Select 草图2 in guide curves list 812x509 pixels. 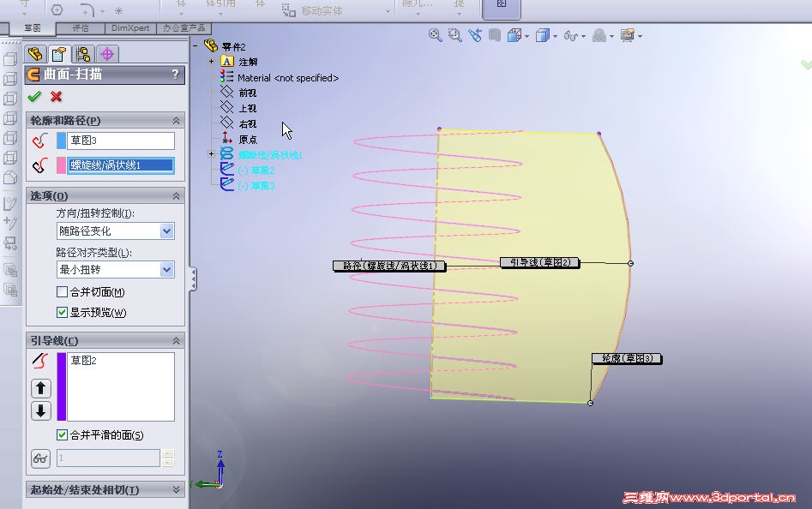pyautogui.click(x=84, y=361)
